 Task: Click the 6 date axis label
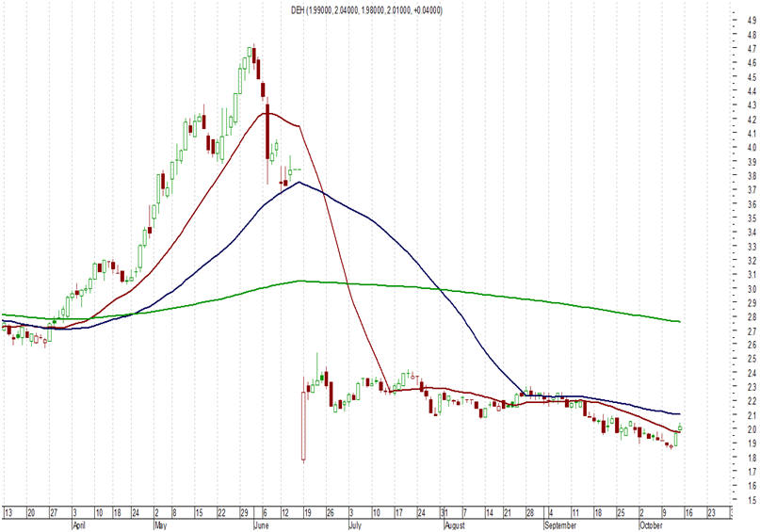tap(265, 512)
